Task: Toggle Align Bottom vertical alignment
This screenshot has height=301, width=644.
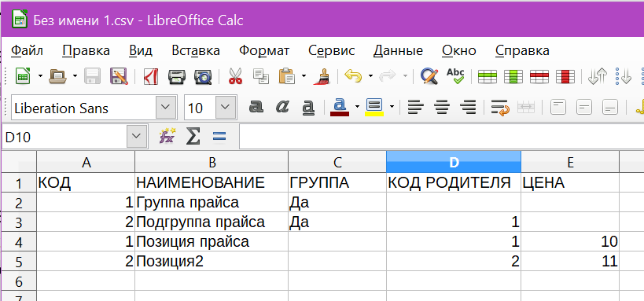Action: pos(610,107)
